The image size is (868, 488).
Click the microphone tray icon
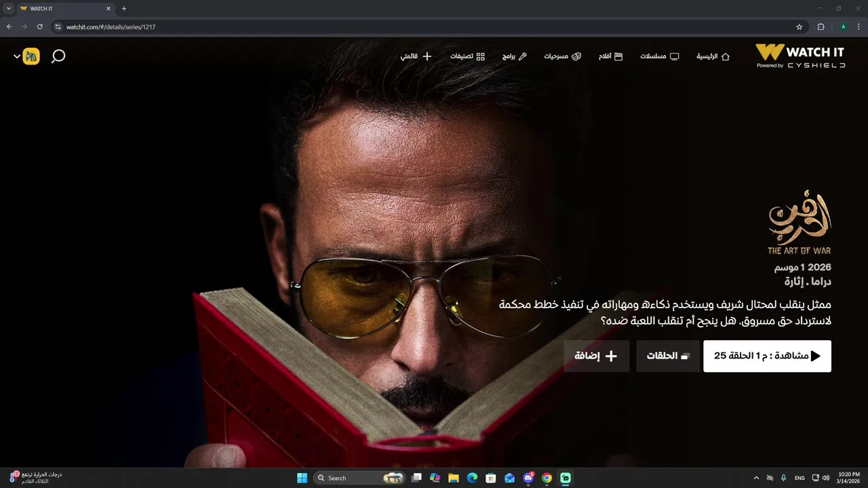(783, 478)
